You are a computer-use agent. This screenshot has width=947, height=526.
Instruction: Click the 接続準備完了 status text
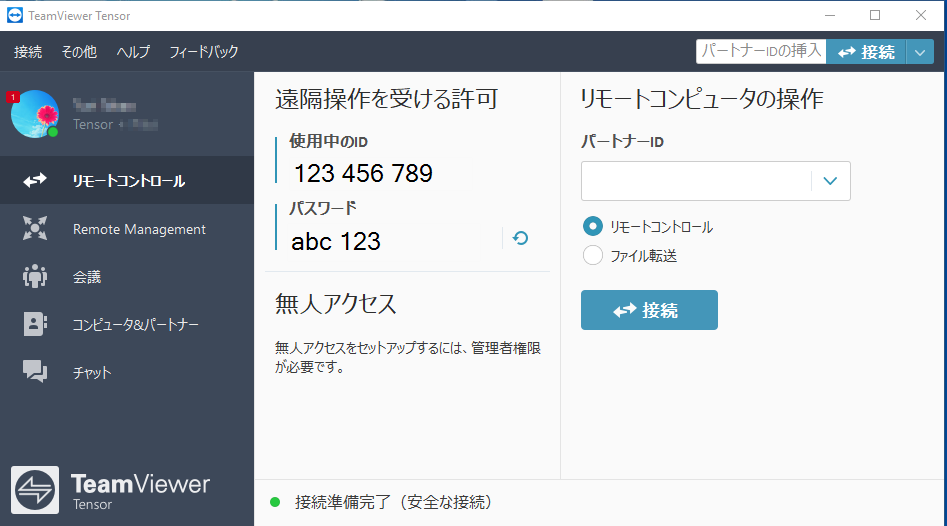point(394,502)
